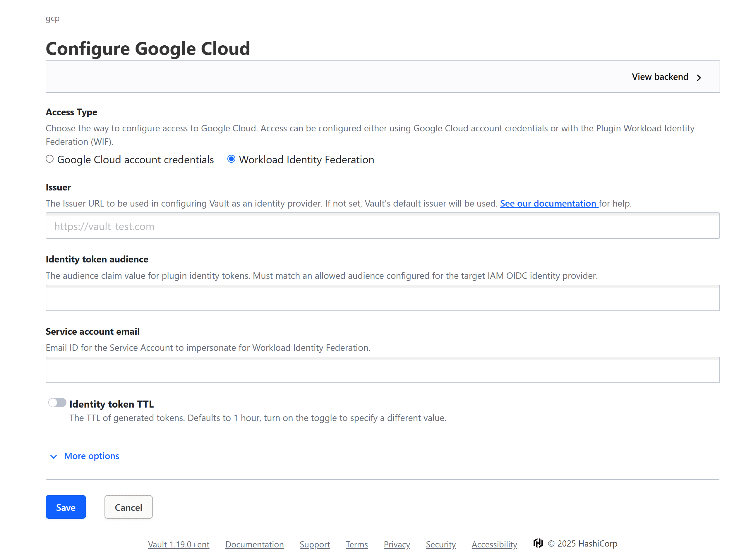751x560 pixels.
Task: Click the Identity token audience field
Action: (383, 298)
